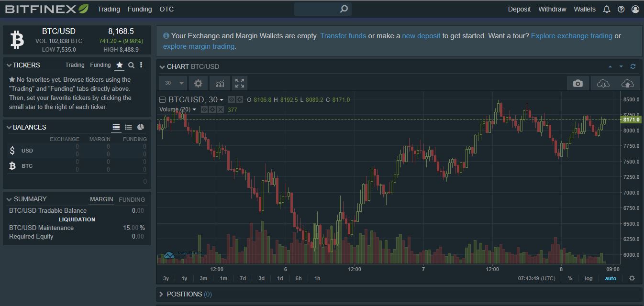Toggle visibility of Volume indicator

click(204, 109)
